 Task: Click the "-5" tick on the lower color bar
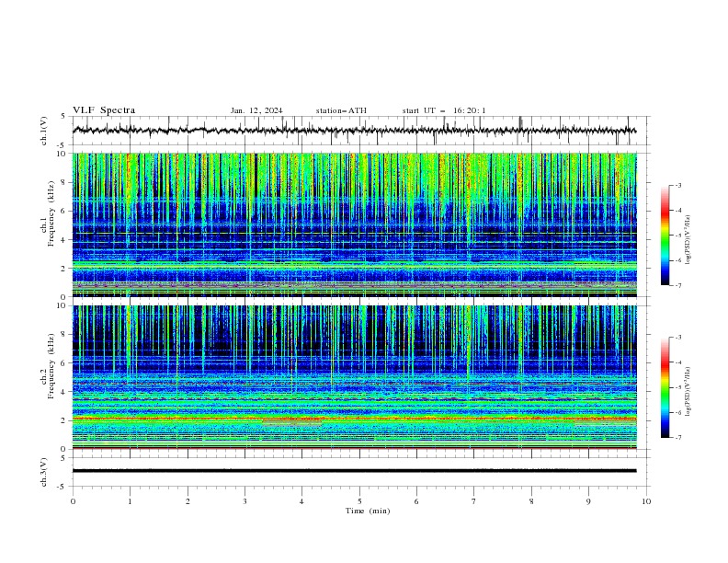click(677, 387)
